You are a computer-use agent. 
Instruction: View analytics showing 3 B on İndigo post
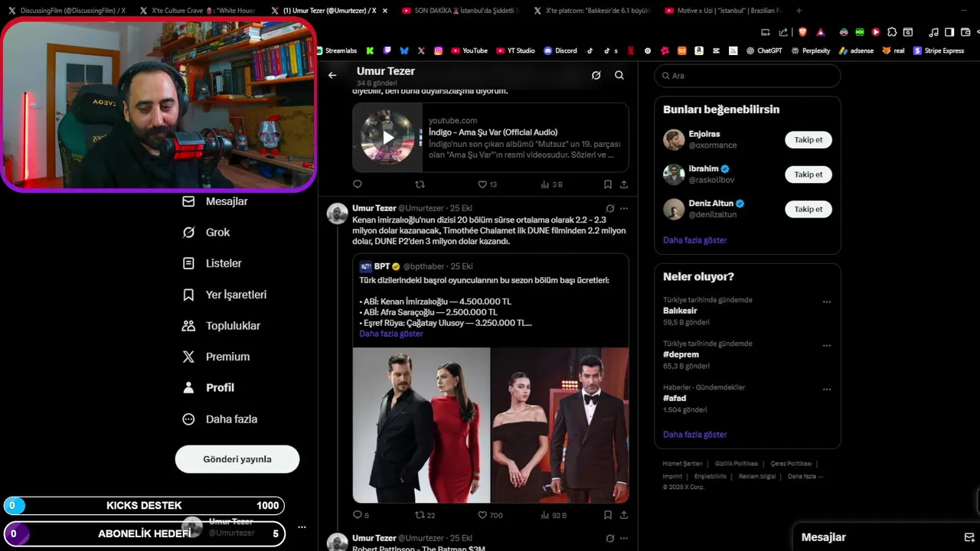pyautogui.click(x=551, y=184)
